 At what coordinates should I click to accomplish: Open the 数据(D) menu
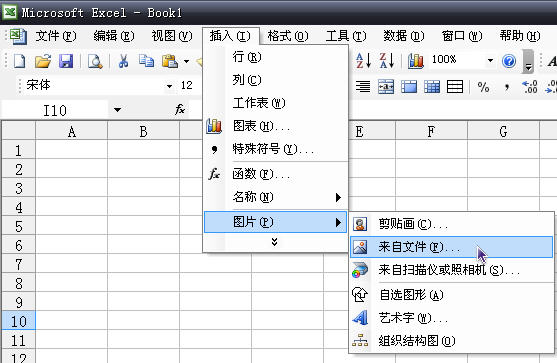pos(404,36)
